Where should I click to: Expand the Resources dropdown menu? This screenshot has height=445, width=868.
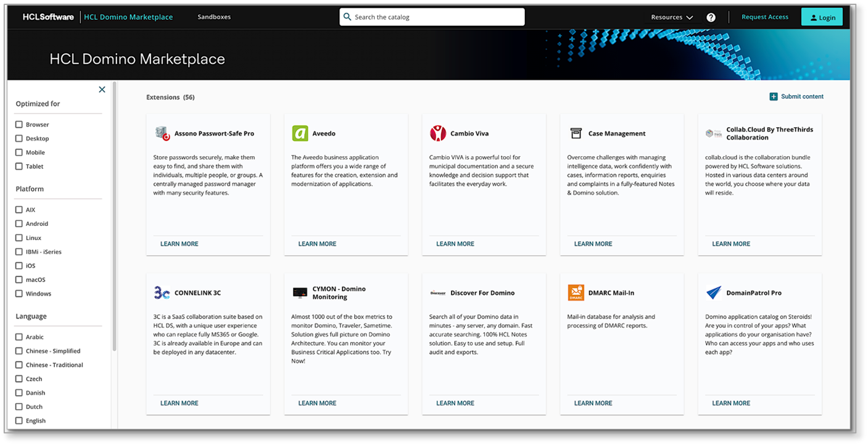672,17
